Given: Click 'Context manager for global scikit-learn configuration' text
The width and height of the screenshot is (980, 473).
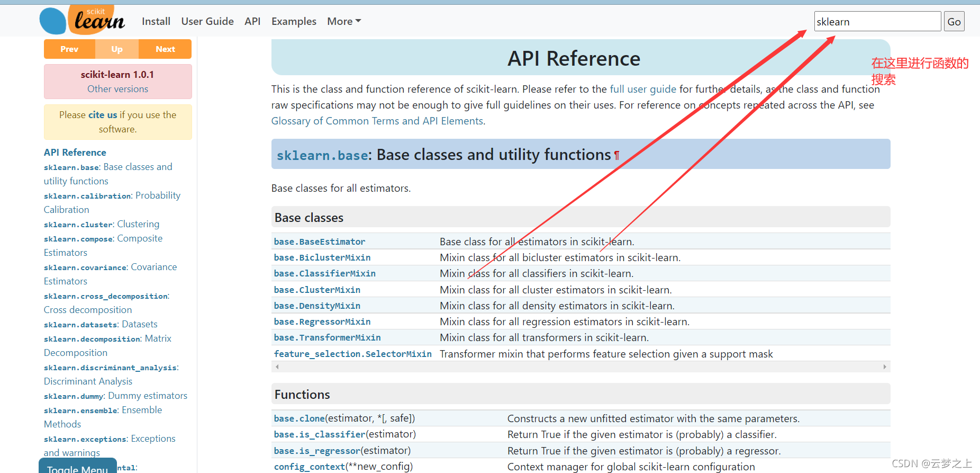Looking at the screenshot, I should tap(631, 467).
